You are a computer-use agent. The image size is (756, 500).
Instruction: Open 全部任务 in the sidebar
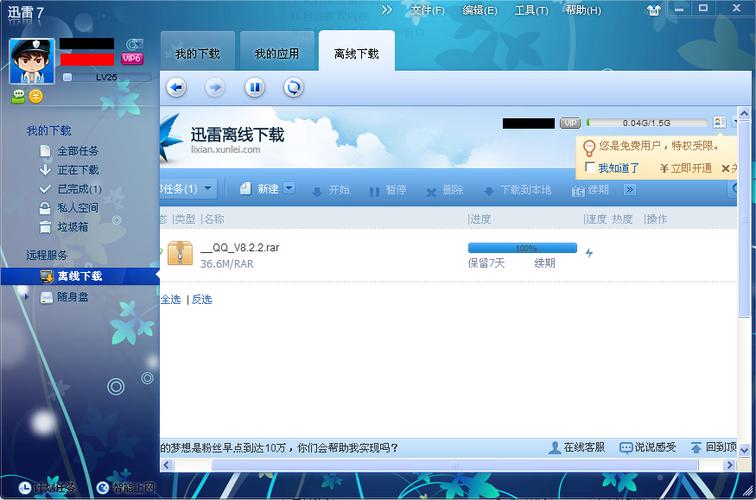[77, 151]
